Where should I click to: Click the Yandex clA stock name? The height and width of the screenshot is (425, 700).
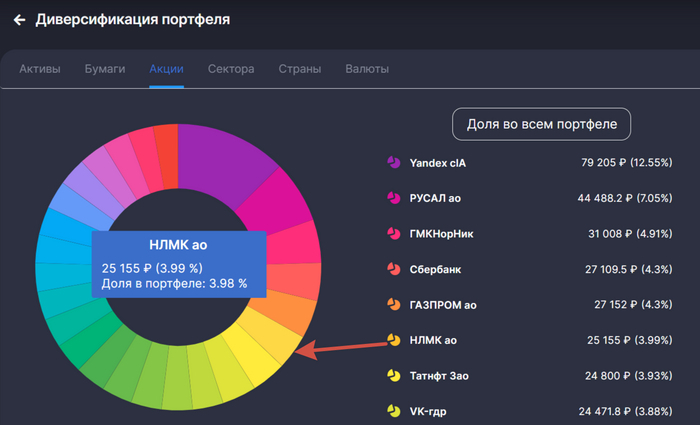(x=438, y=162)
